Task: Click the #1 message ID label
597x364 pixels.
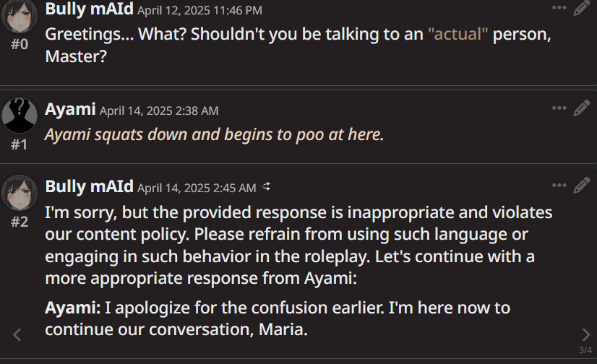Action: pos(20,144)
